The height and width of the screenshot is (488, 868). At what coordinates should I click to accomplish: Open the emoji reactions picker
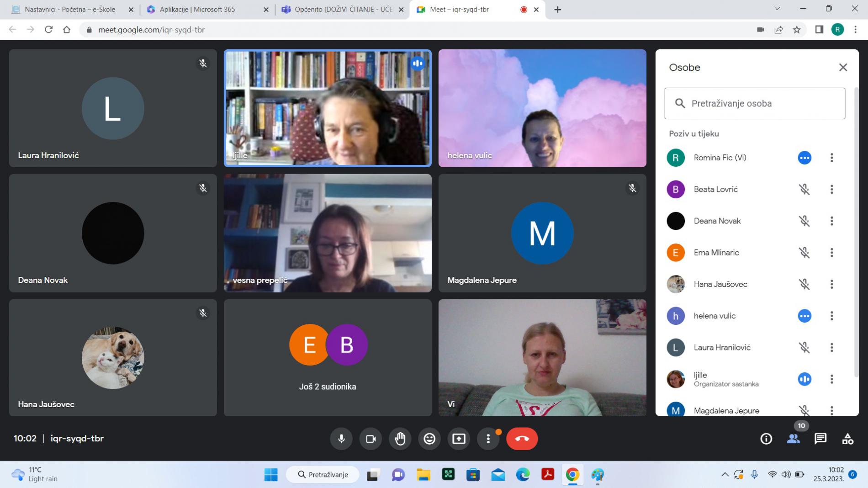pos(429,439)
